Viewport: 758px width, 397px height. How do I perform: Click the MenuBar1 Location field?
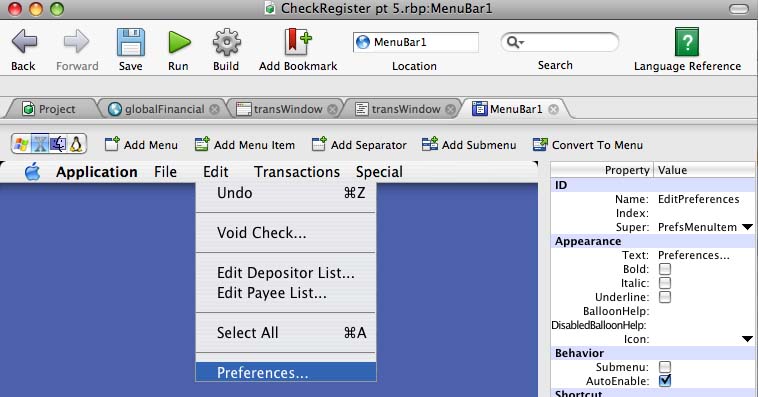[x=415, y=42]
